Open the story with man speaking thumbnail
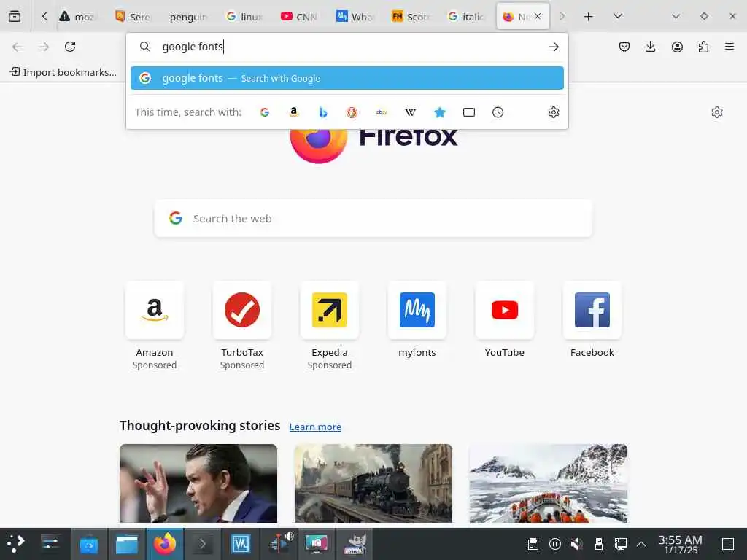The width and height of the screenshot is (747, 560). (x=198, y=483)
